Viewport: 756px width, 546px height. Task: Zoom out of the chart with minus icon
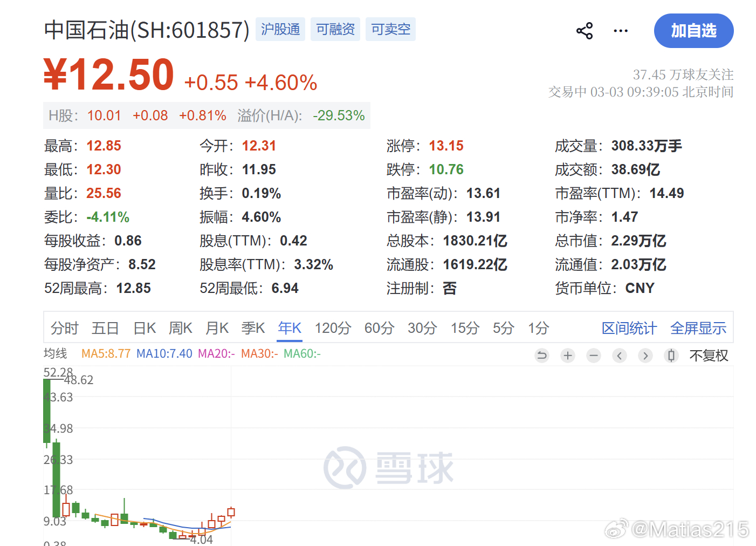click(x=594, y=356)
